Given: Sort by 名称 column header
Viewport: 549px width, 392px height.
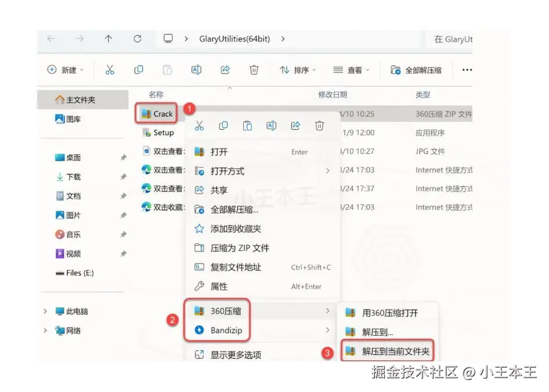Looking at the screenshot, I should [156, 95].
